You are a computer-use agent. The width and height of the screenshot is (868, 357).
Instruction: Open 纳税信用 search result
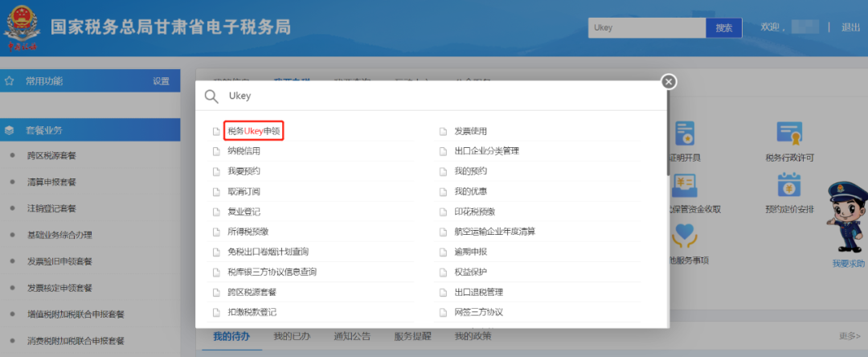(244, 151)
